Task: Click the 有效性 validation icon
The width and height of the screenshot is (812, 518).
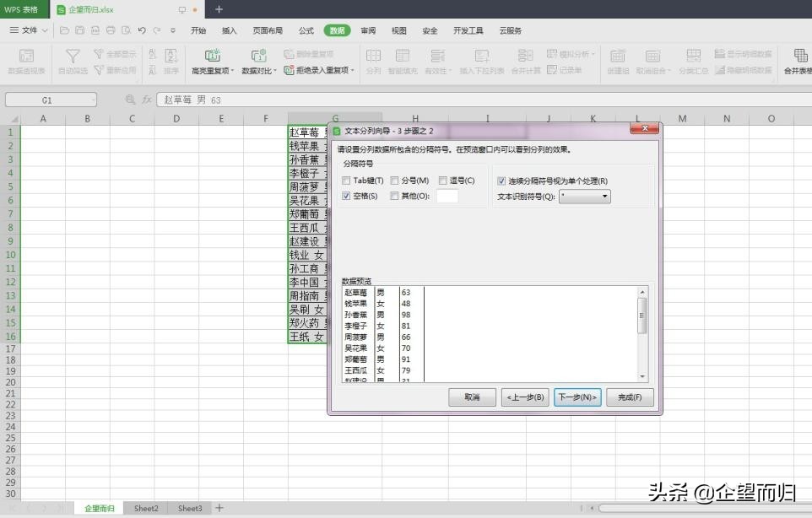Action: [x=437, y=56]
